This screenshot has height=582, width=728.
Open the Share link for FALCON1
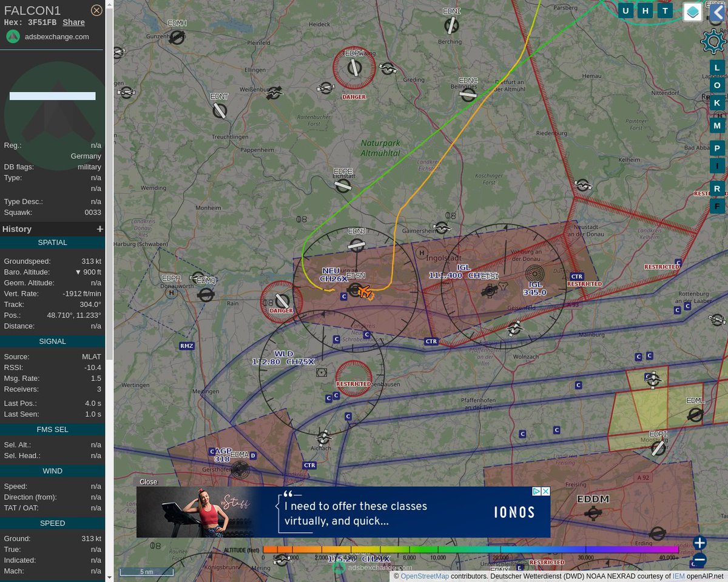[x=73, y=22]
